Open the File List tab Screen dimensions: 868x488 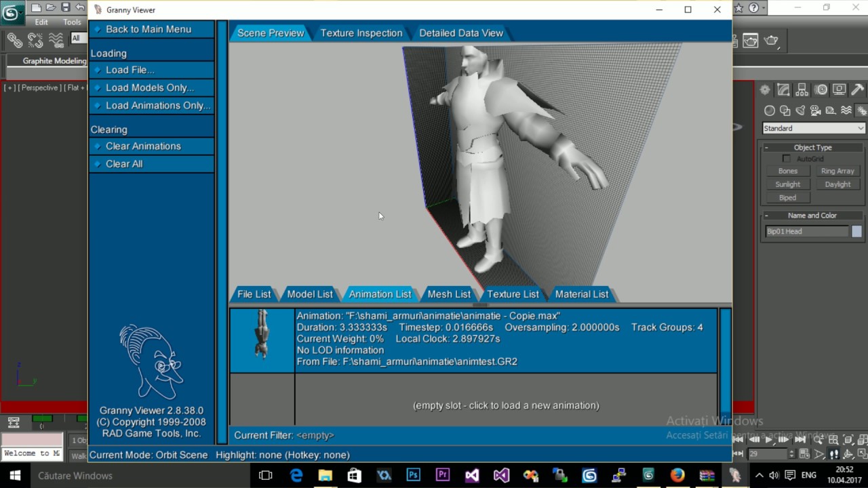click(254, 294)
